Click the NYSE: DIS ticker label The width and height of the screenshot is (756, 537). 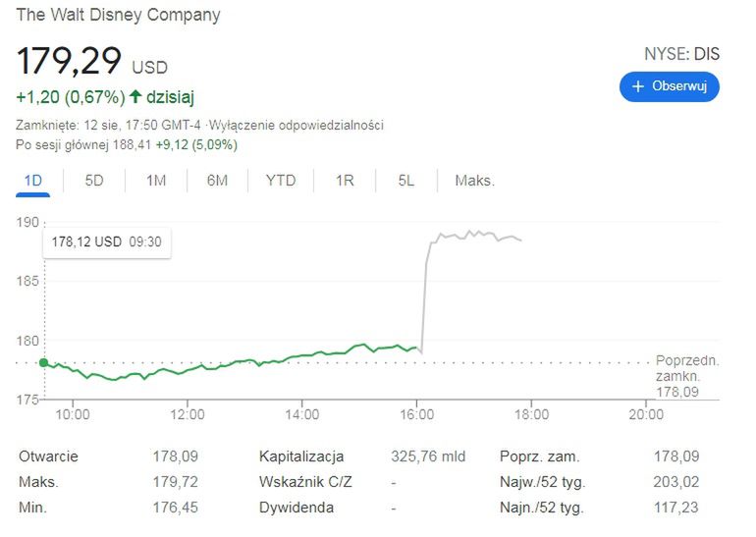click(x=679, y=54)
